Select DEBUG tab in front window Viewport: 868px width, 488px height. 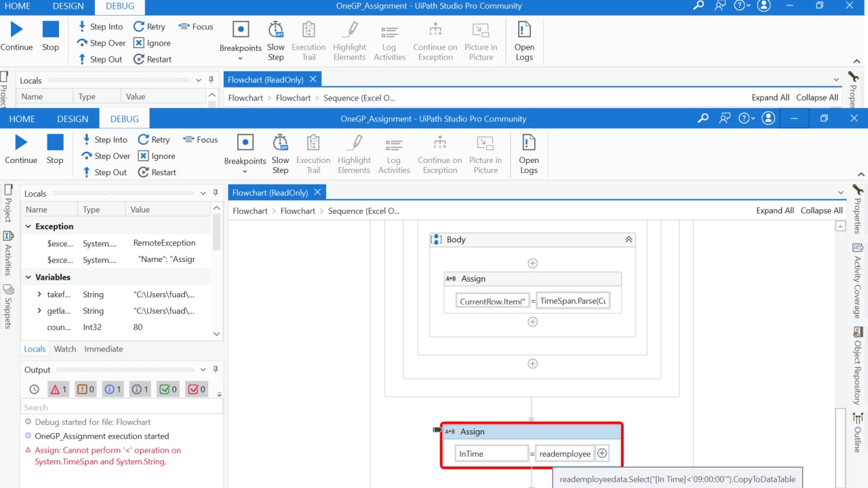click(x=124, y=119)
